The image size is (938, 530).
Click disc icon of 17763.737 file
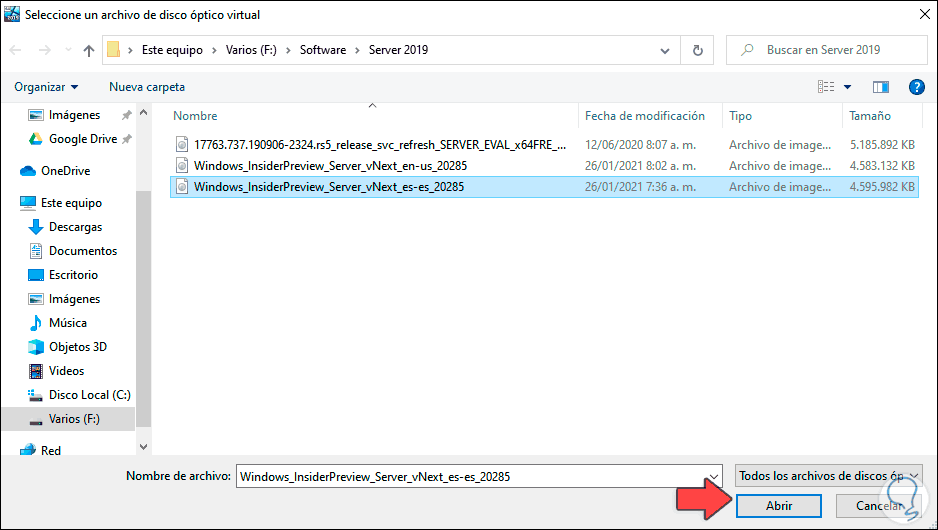coord(182,145)
